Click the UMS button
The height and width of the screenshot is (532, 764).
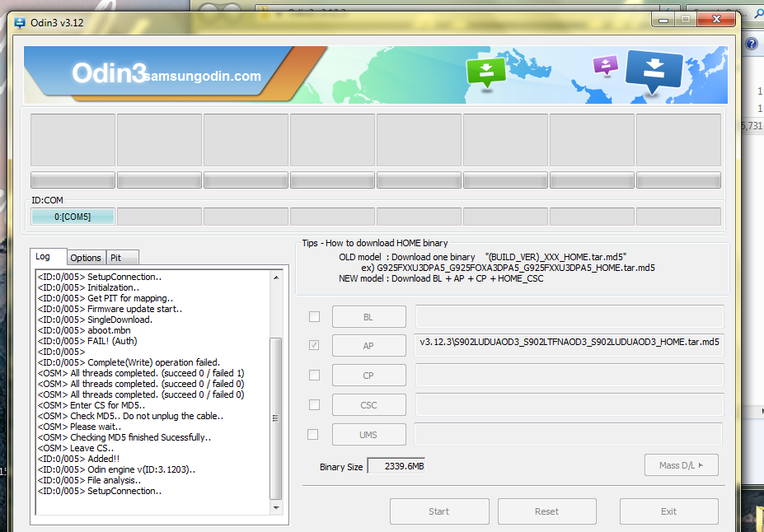pyautogui.click(x=369, y=435)
